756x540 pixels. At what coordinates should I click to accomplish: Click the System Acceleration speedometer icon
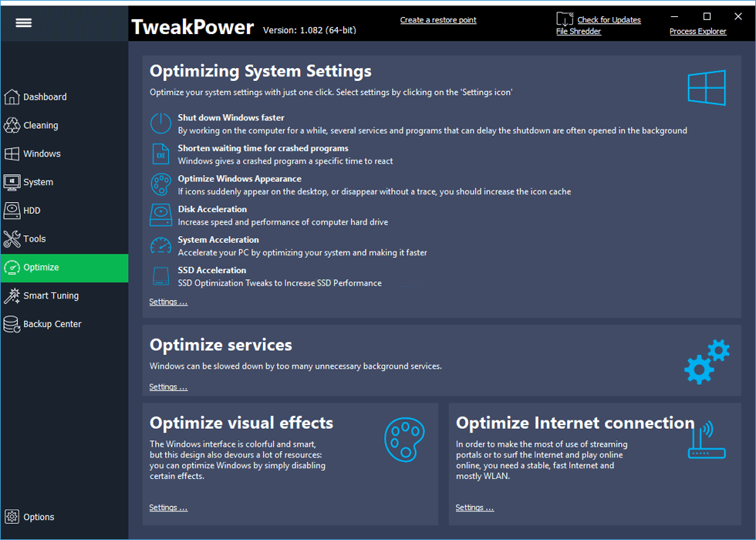[x=160, y=246]
